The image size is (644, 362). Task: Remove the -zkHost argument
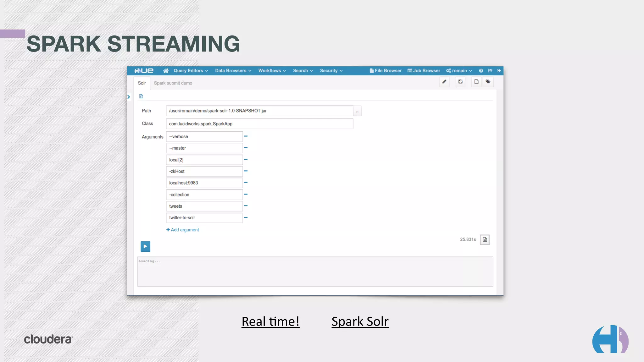coord(246,171)
